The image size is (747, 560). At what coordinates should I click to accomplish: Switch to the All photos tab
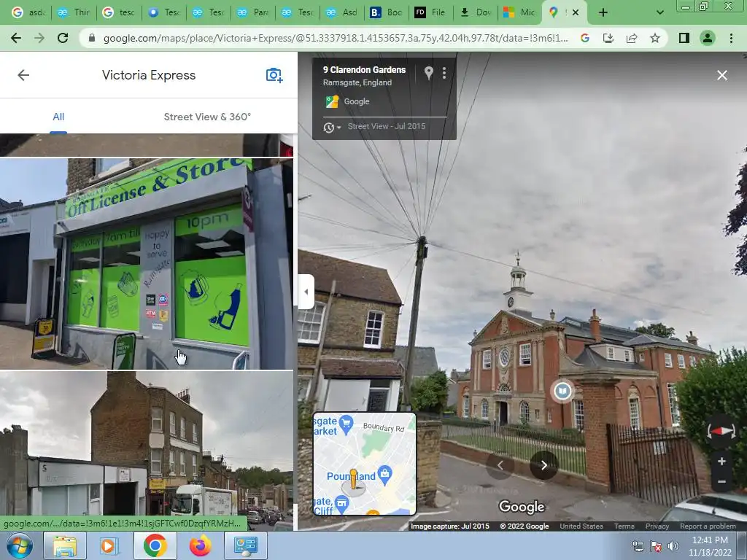tap(58, 117)
